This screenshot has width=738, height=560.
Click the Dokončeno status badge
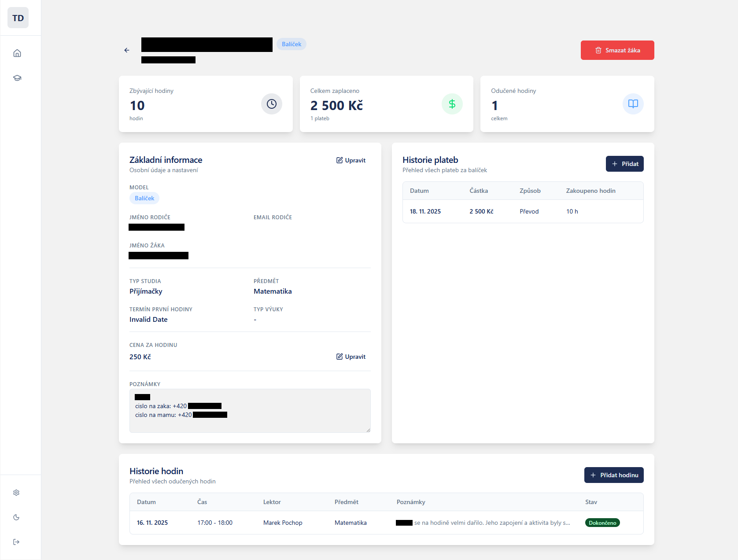602,523
